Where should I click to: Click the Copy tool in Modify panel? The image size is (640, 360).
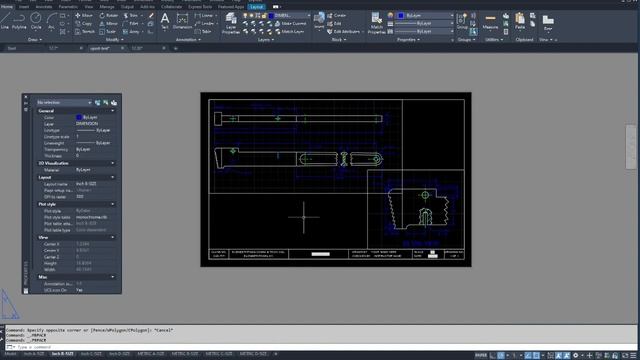coord(83,24)
